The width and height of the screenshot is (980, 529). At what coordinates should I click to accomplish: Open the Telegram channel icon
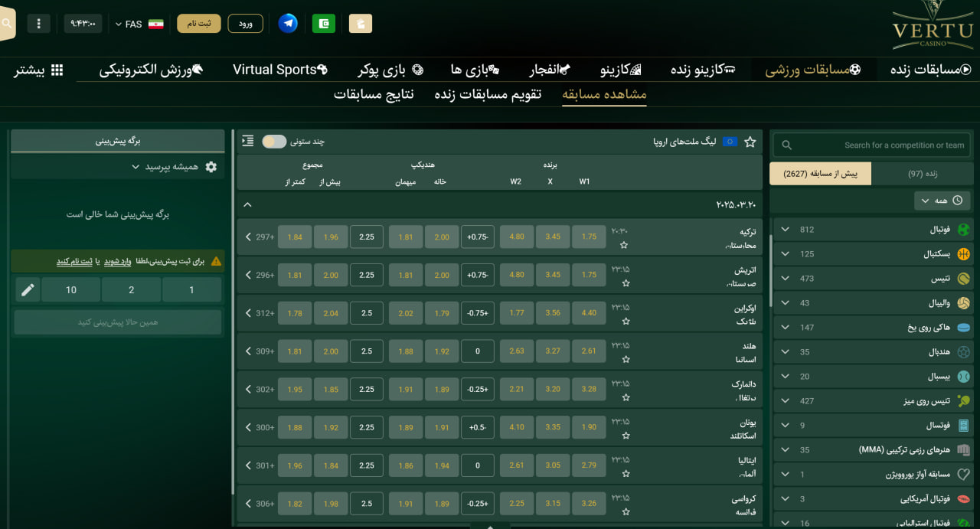pyautogui.click(x=288, y=23)
